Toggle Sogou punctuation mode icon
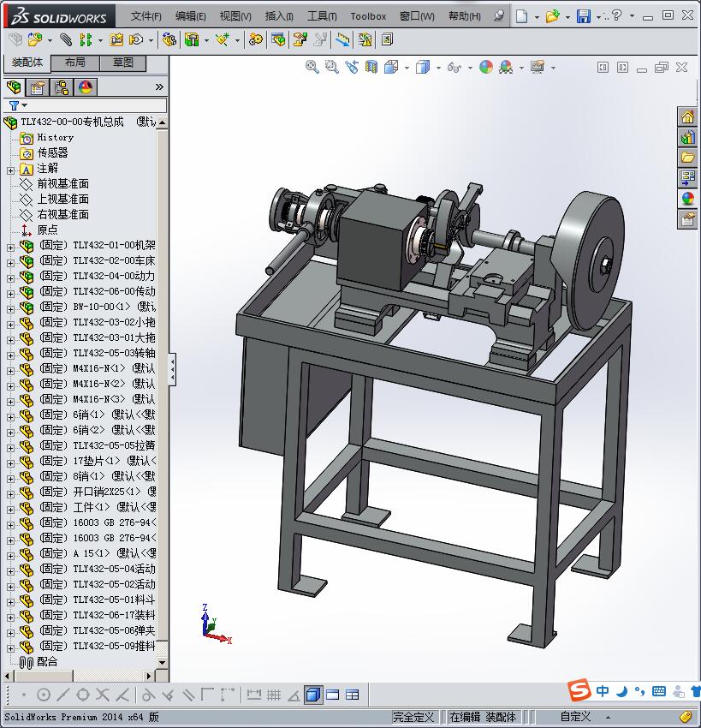 (x=639, y=691)
